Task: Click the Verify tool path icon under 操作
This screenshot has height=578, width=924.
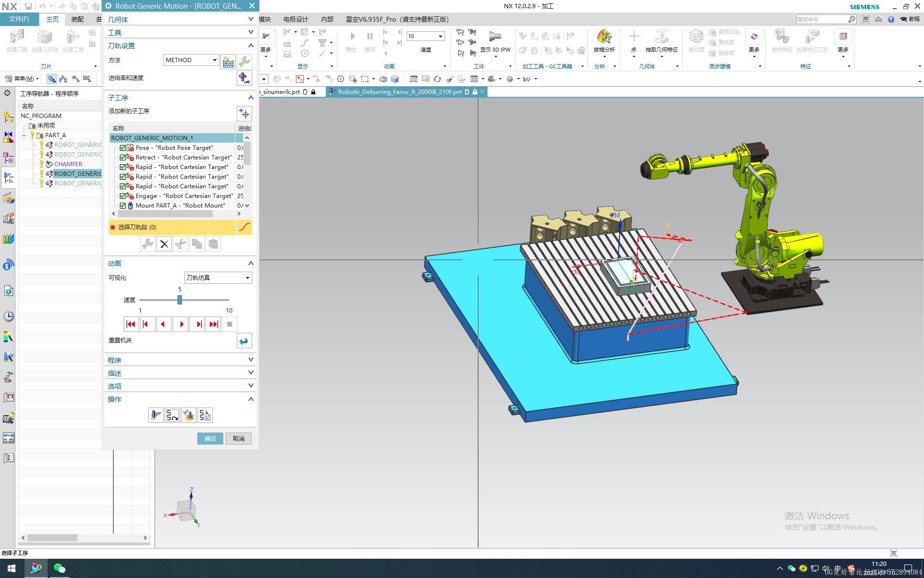Action: (x=189, y=415)
